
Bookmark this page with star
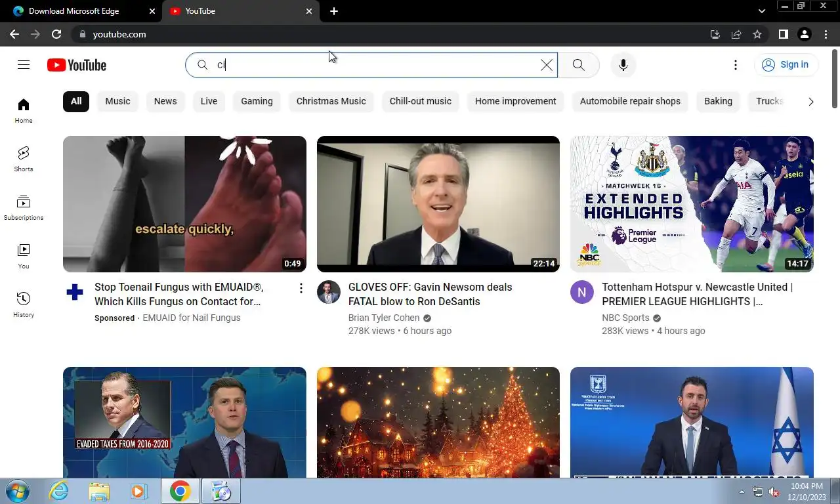(x=757, y=34)
